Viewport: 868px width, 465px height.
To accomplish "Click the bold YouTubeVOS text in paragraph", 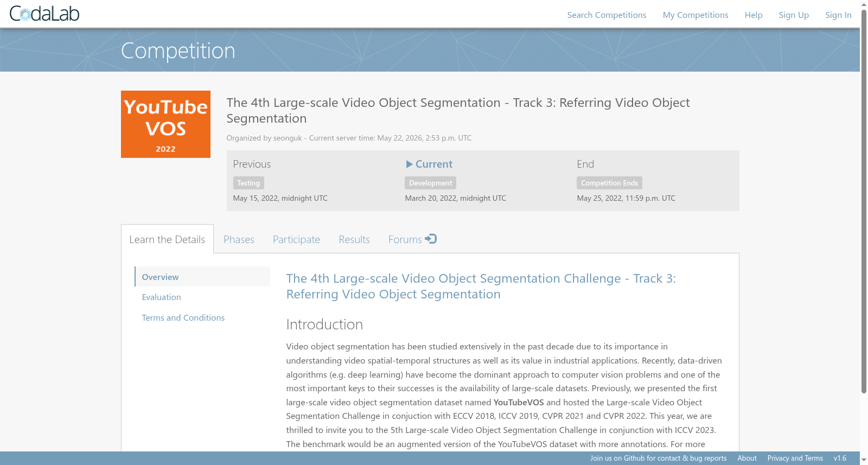I will click(519, 402).
